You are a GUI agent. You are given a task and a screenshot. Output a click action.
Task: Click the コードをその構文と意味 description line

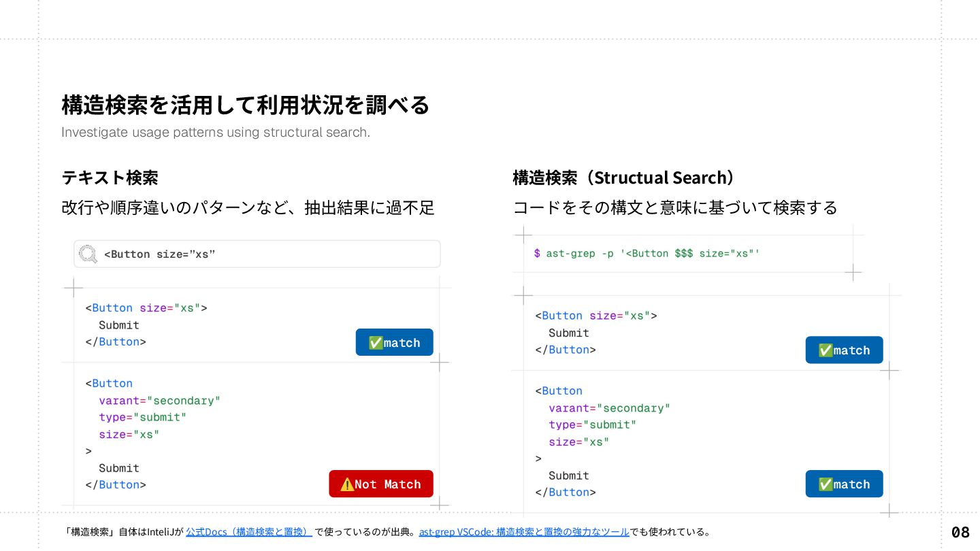pyautogui.click(x=674, y=208)
